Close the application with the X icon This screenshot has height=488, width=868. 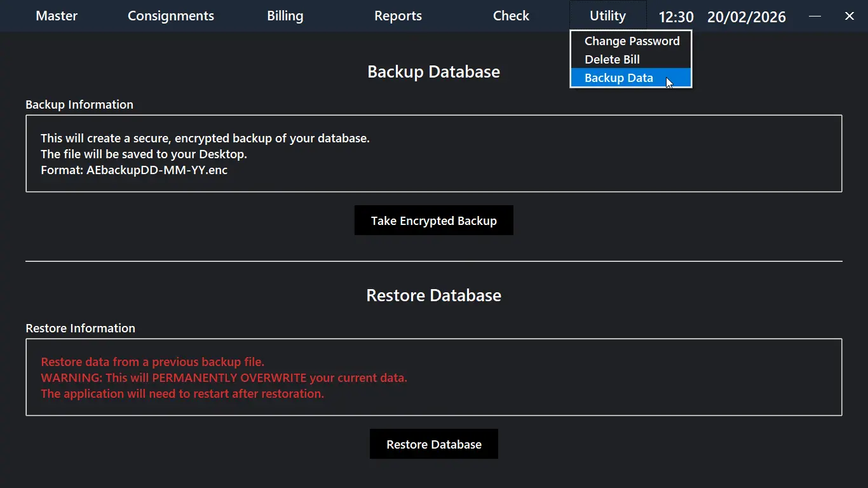(x=849, y=16)
